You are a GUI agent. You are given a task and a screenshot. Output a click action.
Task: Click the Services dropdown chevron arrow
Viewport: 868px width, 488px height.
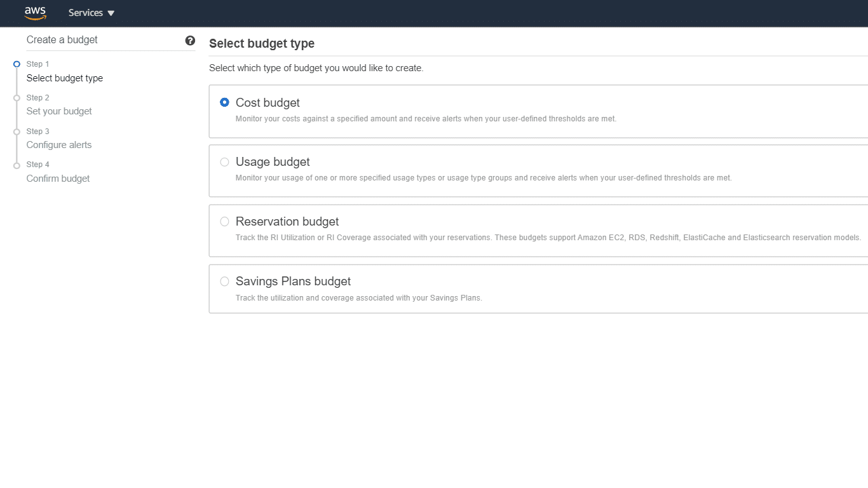click(x=110, y=13)
